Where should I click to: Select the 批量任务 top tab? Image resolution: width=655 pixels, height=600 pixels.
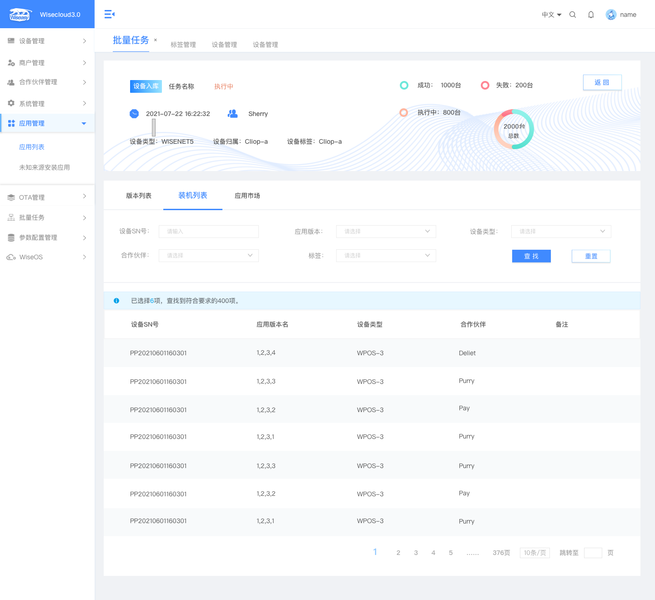[x=131, y=40]
